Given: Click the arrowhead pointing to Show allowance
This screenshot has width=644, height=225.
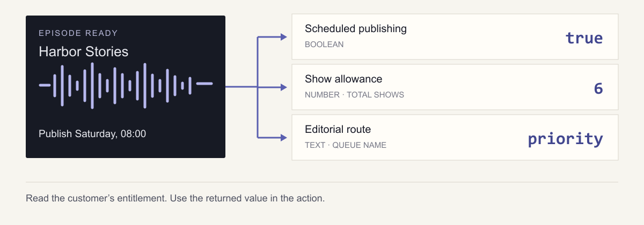Looking at the screenshot, I should 284,87.
